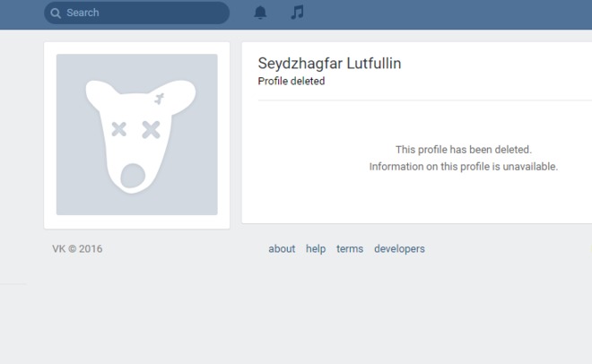Click the dog's left X-shaped eye

tap(119, 129)
